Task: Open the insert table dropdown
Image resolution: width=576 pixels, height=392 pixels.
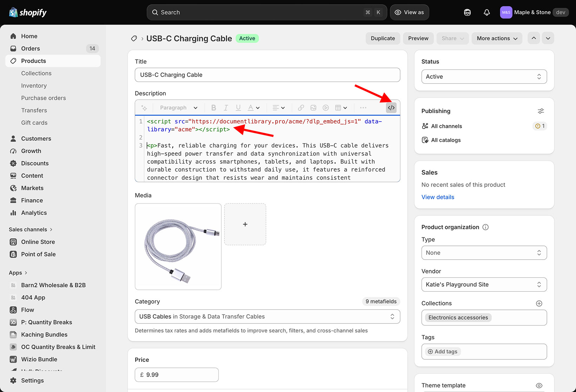Action: pyautogui.click(x=341, y=108)
